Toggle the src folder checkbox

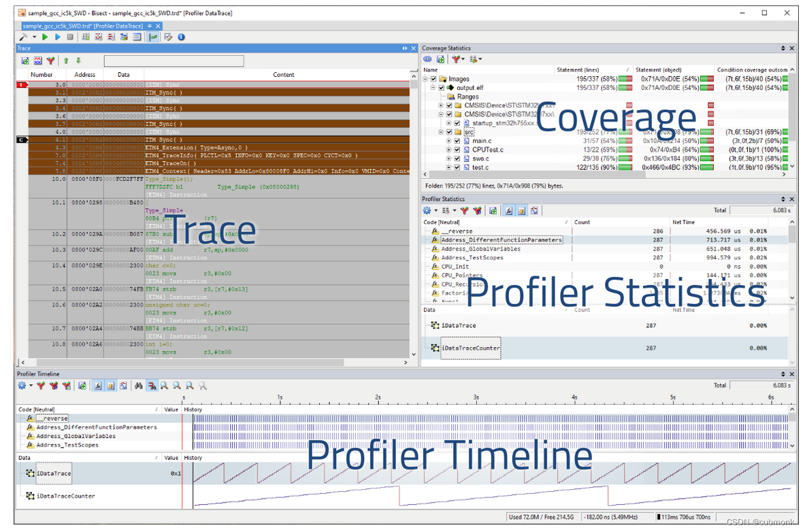pos(449,132)
